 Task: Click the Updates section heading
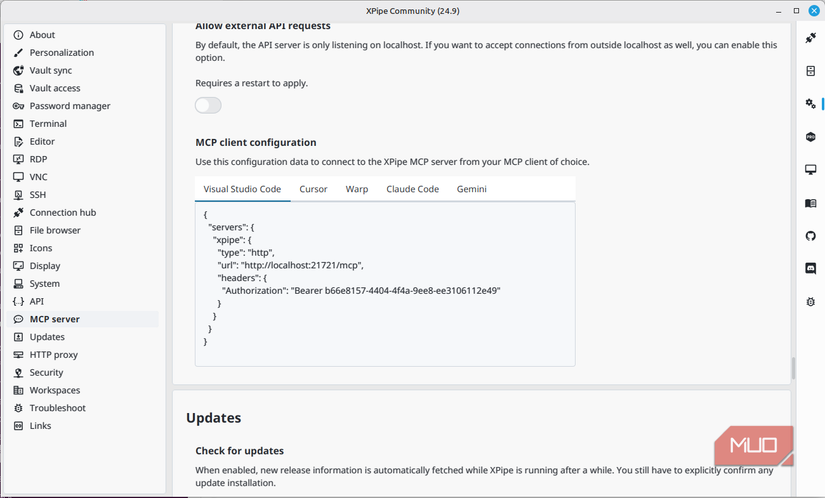click(x=214, y=418)
